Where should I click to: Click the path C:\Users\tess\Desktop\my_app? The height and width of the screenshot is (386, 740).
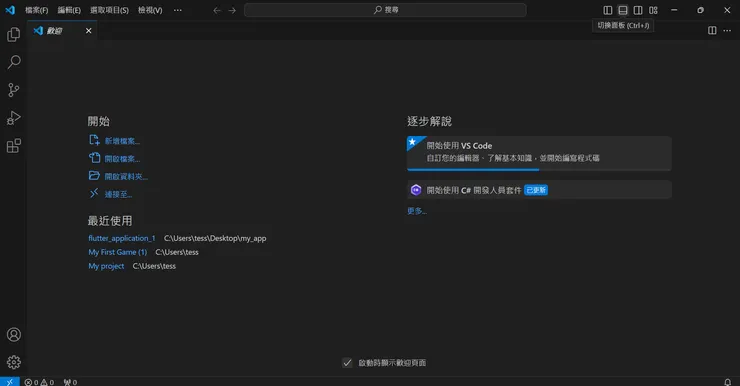pos(215,238)
